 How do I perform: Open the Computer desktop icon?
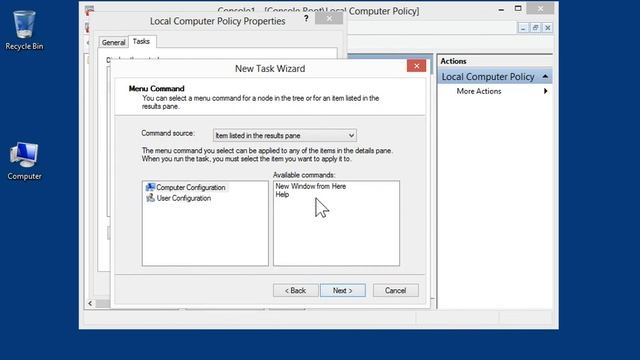[24, 161]
